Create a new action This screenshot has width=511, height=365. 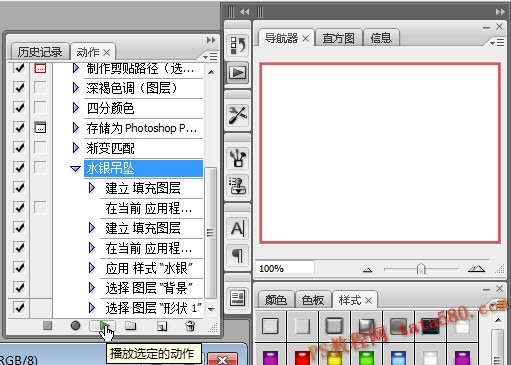coord(162,326)
